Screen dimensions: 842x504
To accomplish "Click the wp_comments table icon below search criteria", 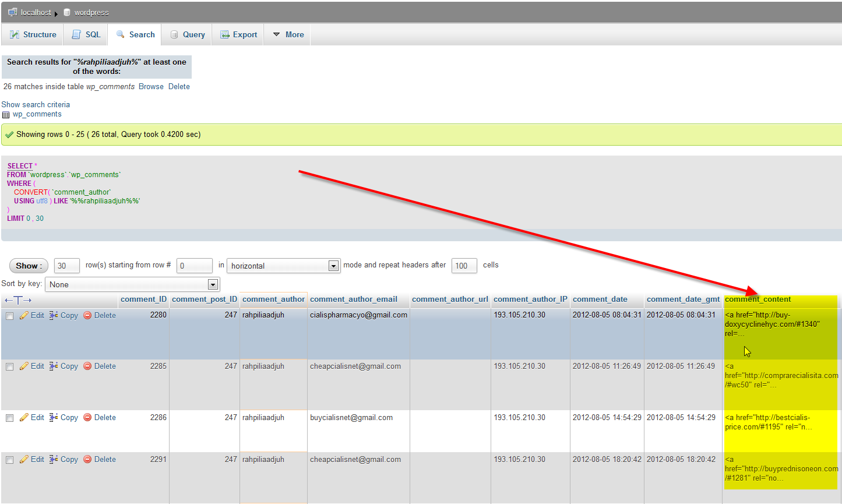I will coord(6,115).
